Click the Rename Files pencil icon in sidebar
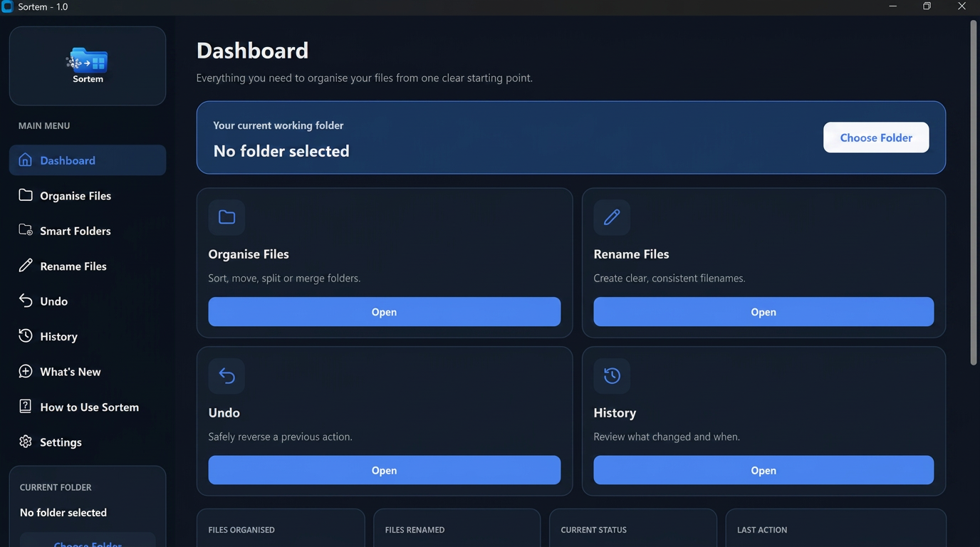Viewport: 980px width, 547px height. click(x=26, y=266)
